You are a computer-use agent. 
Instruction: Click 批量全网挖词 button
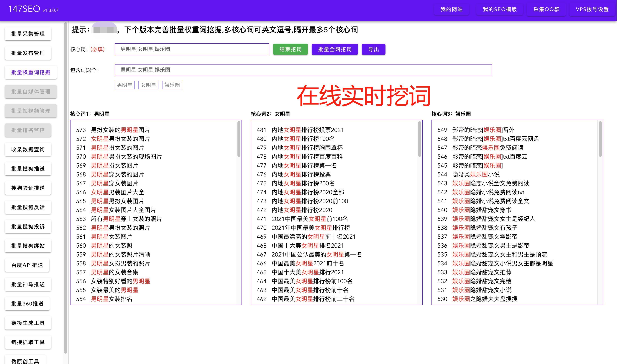[334, 49]
